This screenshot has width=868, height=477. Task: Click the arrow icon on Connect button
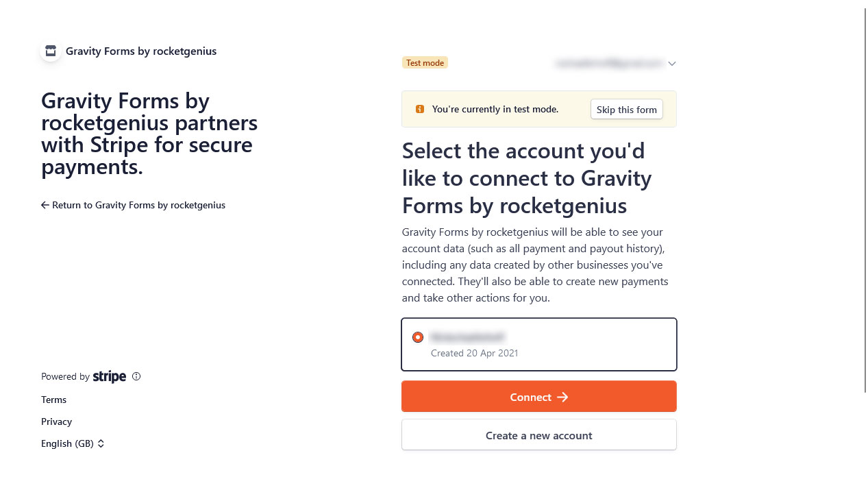point(562,397)
